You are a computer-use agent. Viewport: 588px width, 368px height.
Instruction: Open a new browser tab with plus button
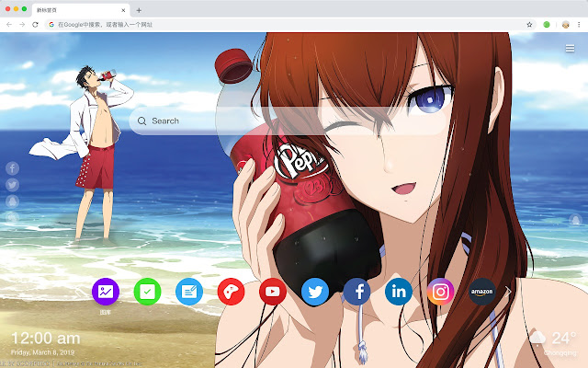(x=139, y=10)
